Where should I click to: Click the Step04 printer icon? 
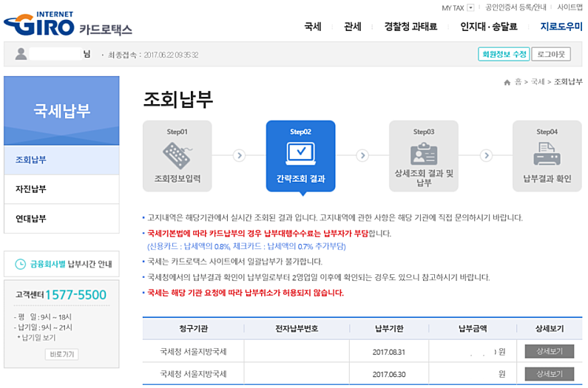547,154
